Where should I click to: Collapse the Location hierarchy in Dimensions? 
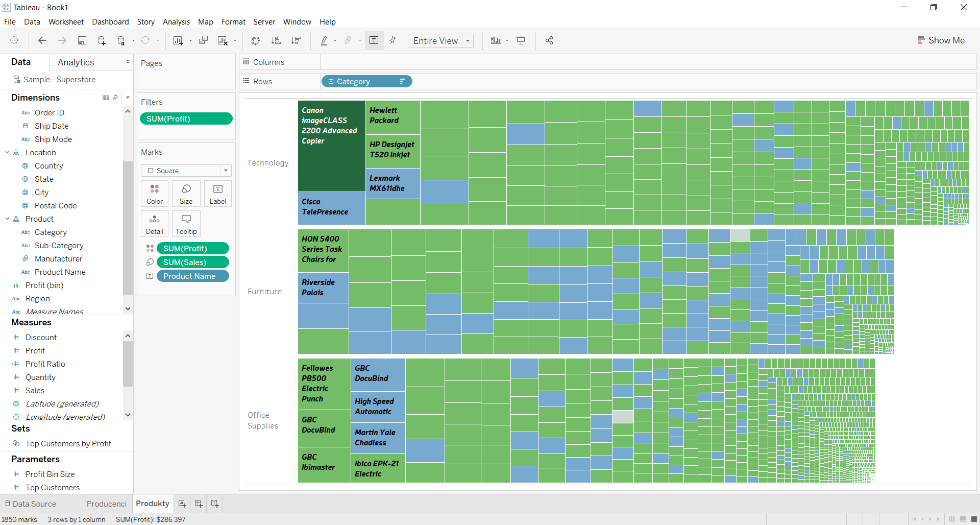8,153
